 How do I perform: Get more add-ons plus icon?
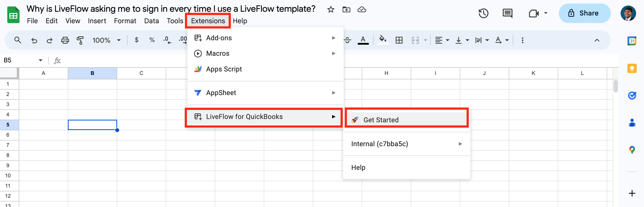coord(632,193)
